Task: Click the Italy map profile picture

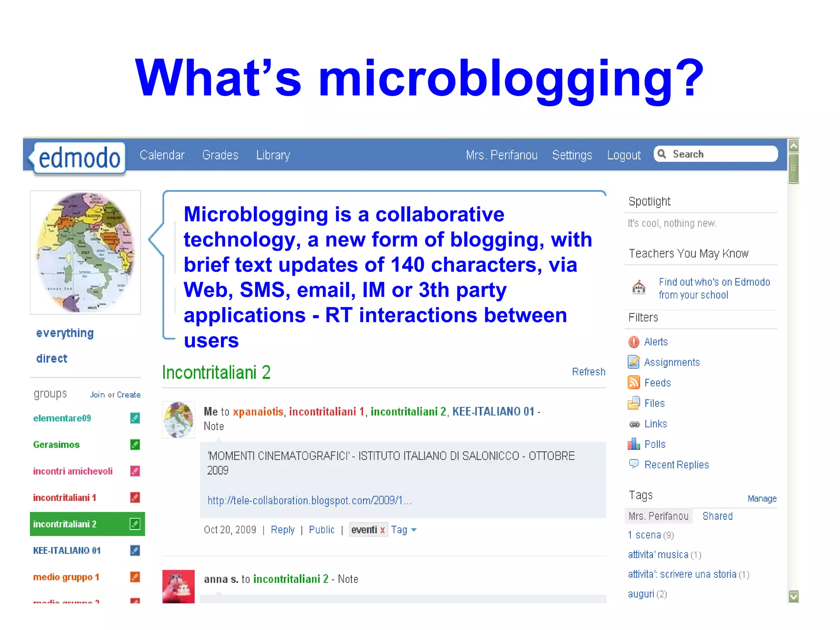Action: 85,252
